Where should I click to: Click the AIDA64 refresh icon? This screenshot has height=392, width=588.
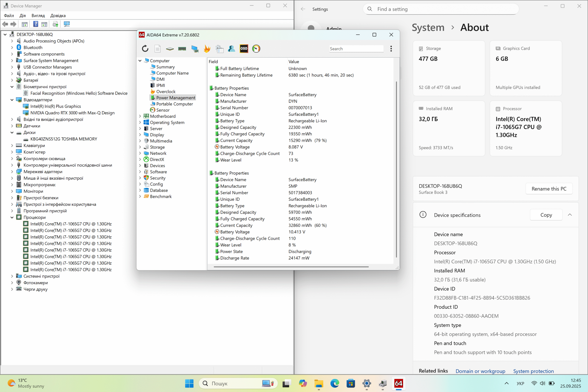(145, 48)
